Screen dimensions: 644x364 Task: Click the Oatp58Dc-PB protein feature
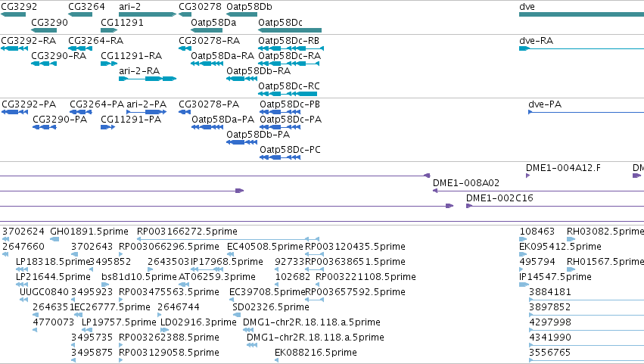click(x=280, y=112)
